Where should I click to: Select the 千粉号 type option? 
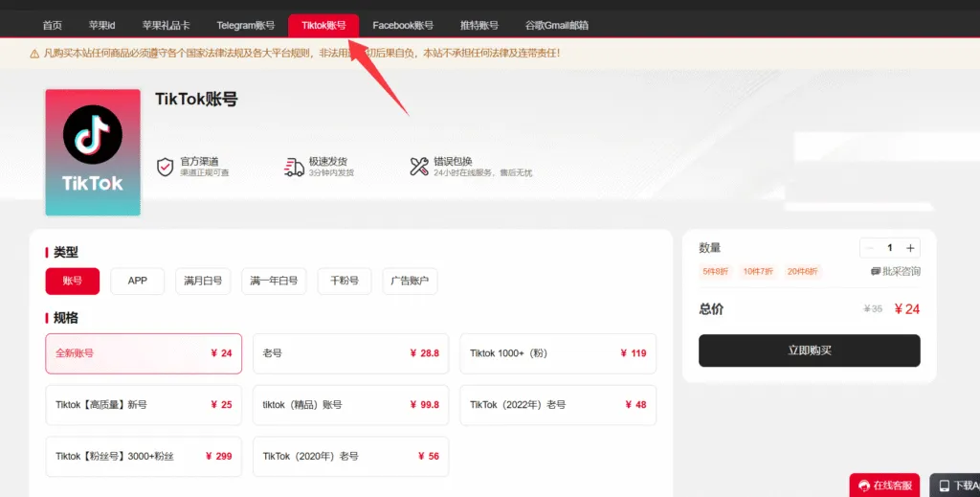(x=345, y=282)
